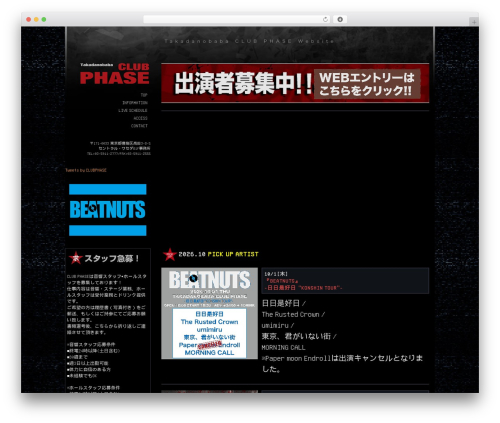Click the MORNING CALL artist name

pos(283,348)
